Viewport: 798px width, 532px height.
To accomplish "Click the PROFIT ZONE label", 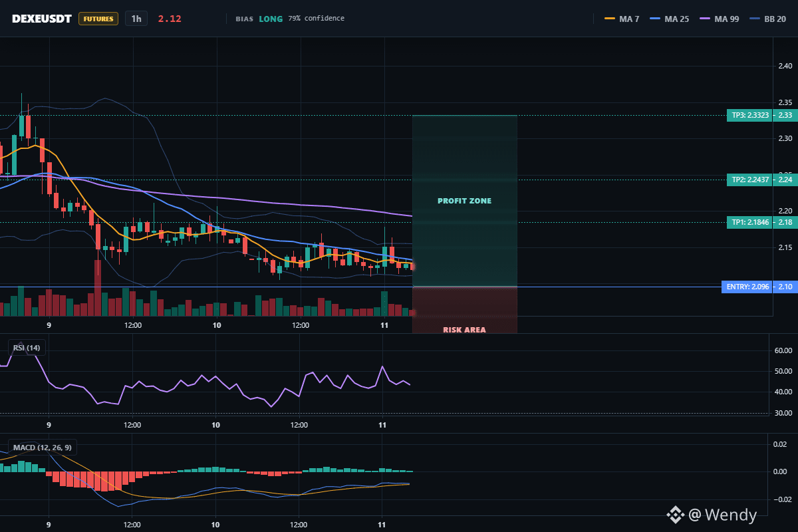I will pos(464,201).
